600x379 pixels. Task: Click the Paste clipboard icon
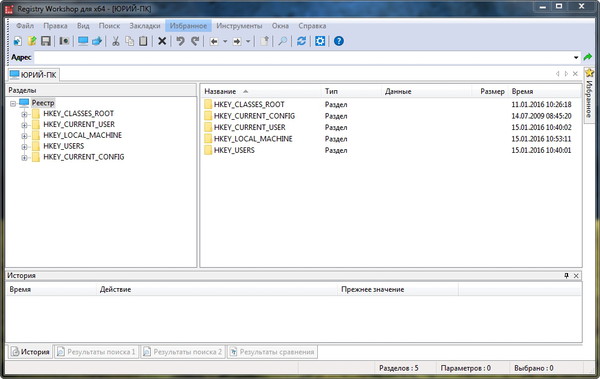coord(143,41)
